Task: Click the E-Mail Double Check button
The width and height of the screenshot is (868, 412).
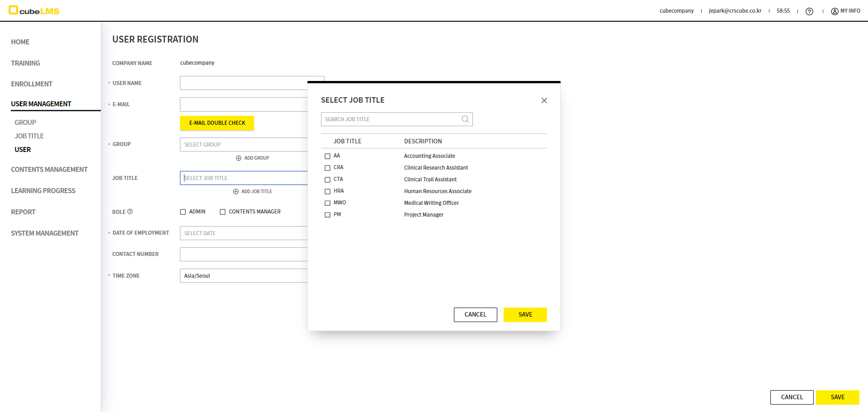Action: click(217, 123)
